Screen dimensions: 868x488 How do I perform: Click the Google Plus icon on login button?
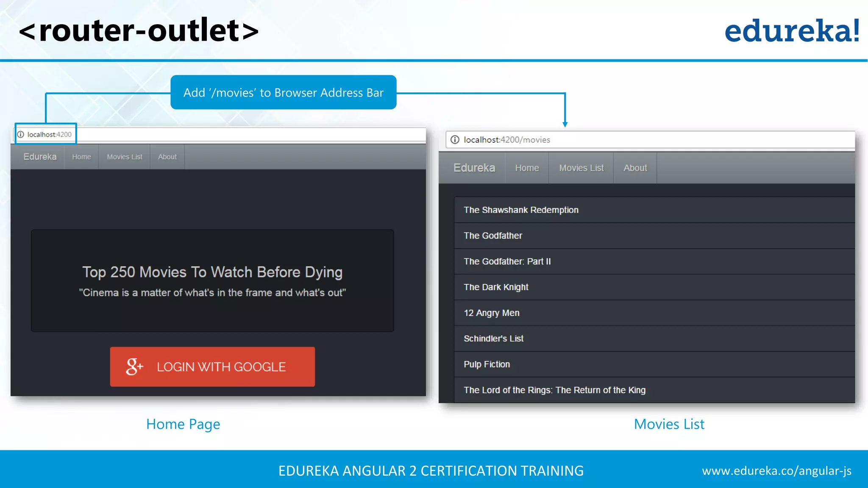134,366
